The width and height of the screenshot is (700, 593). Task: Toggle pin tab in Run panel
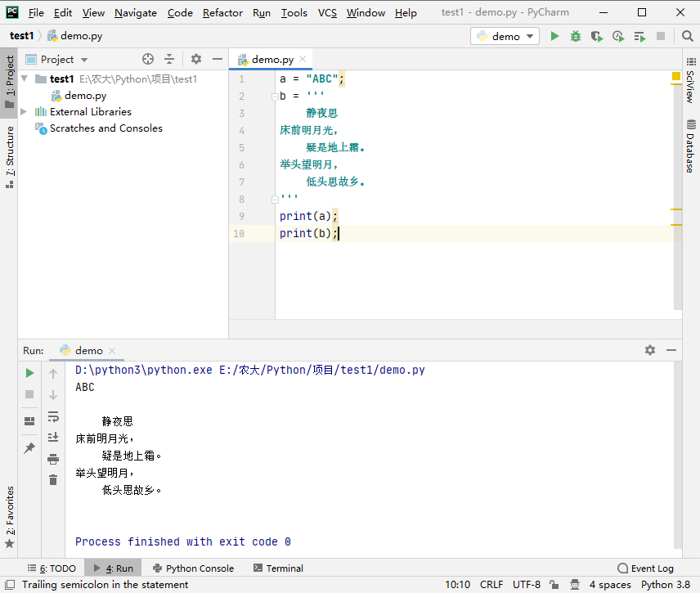pos(29,448)
